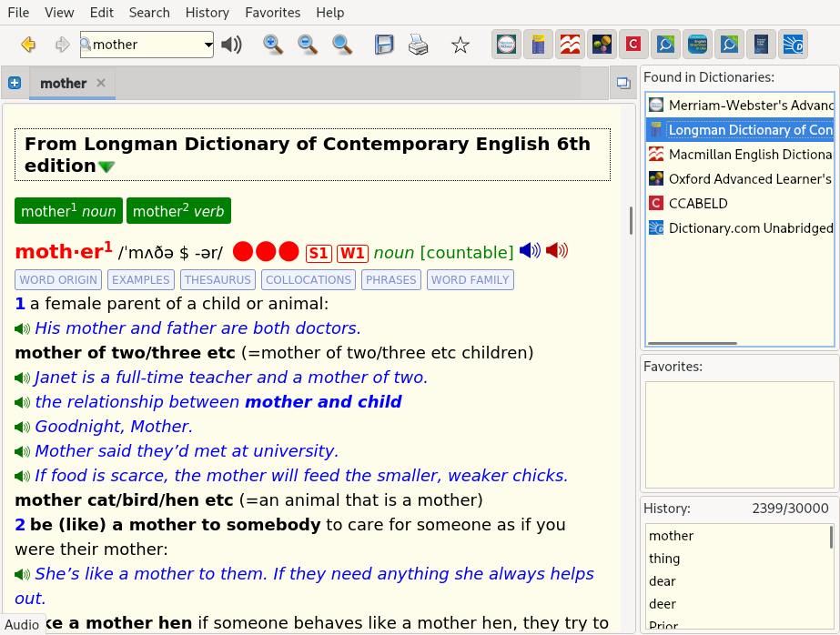Select Oxford Advanced Learner's in list
Screen dimensions: 840x635
(x=741, y=179)
